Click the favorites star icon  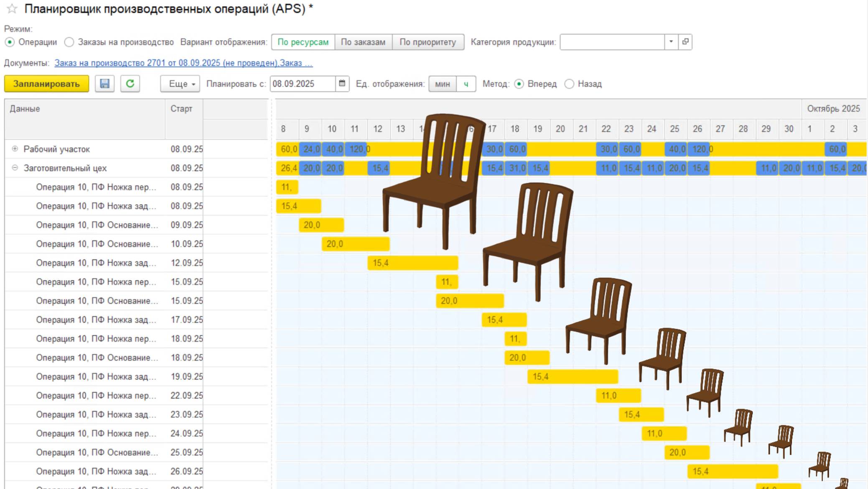click(x=12, y=9)
